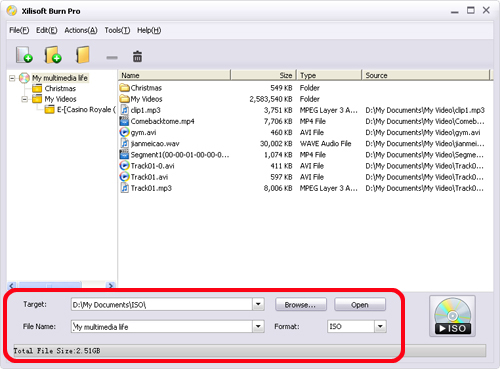Viewport: 500px width, 369px height.
Task: Click the Add File toolbar icon
Action: click(24, 55)
